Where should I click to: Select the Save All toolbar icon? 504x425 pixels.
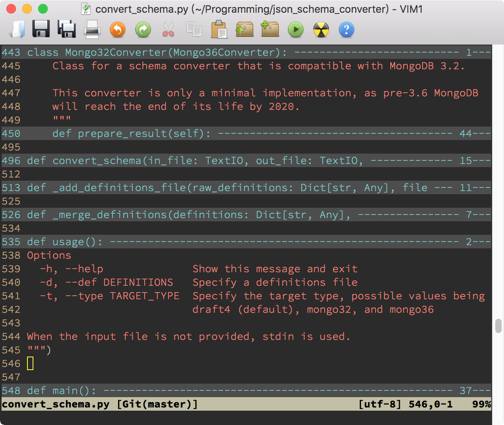[x=66, y=29]
